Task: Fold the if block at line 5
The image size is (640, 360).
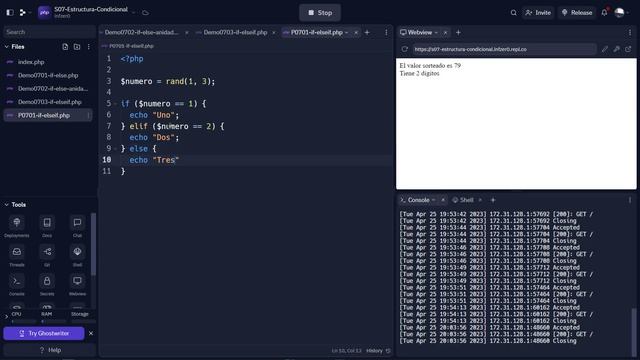Action: [x=115, y=104]
